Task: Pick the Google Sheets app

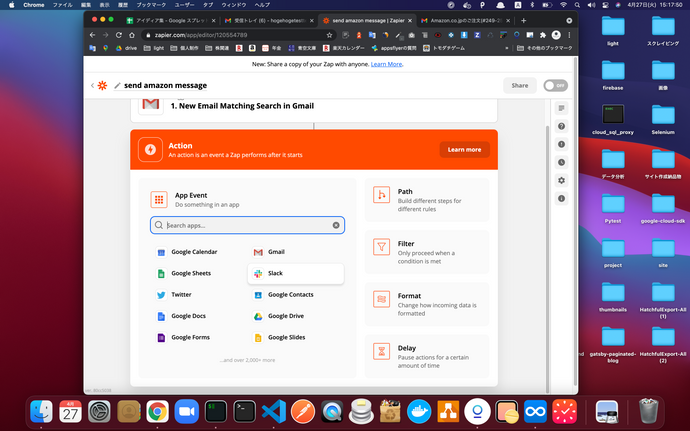Action: pos(199,273)
